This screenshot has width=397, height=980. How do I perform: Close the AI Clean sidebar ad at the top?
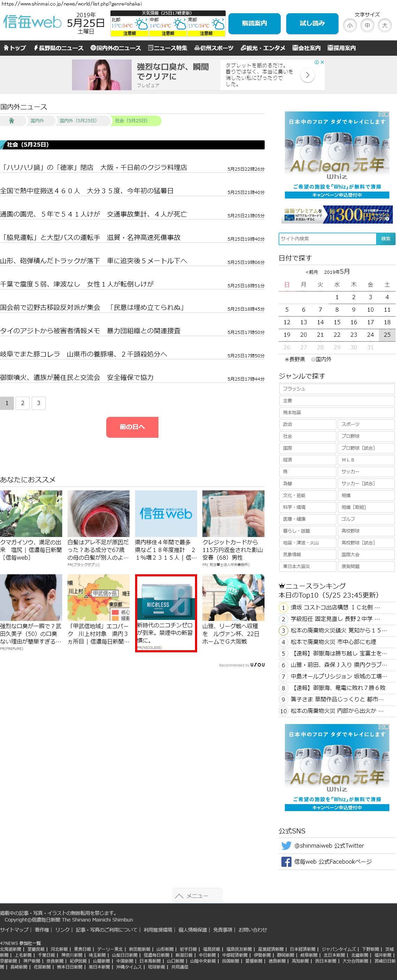pos(387,114)
